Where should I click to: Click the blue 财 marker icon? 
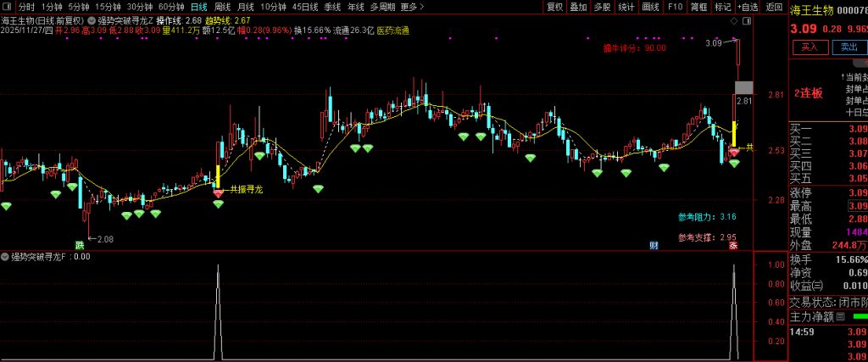pyautogui.click(x=654, y=245)
